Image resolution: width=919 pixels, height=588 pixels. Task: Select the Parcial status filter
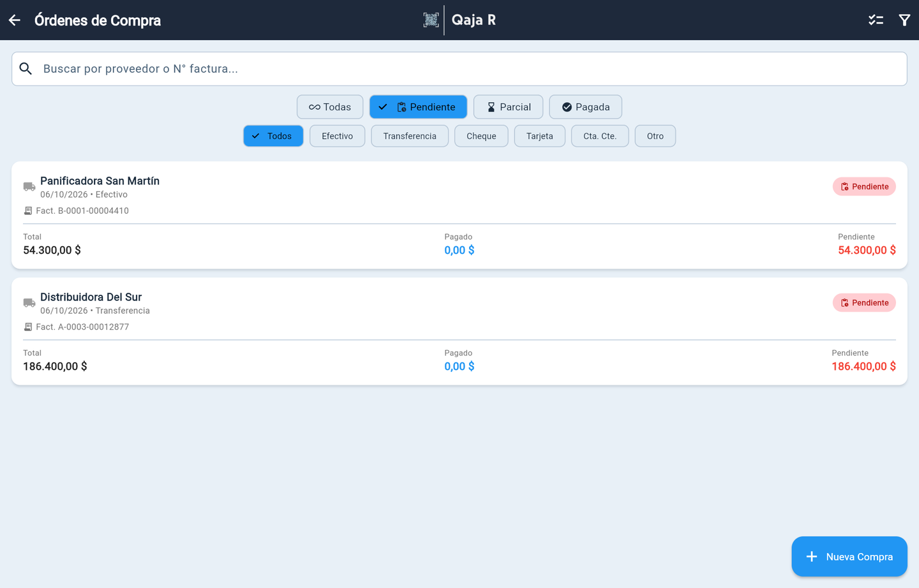508,107
